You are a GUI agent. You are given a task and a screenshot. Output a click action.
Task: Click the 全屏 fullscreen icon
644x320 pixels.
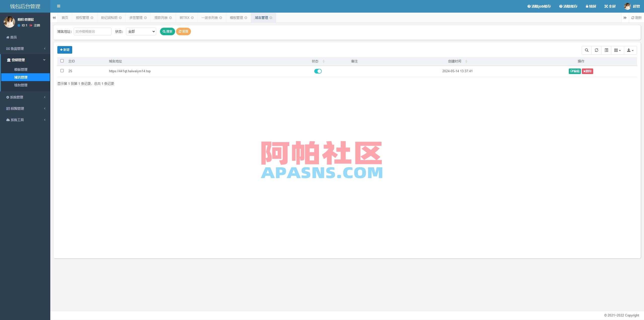tap(606, 6)
